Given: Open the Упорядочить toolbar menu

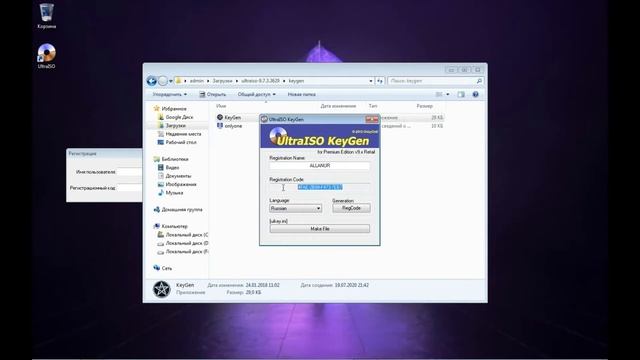Looking at the screenshot, I should click(x=169, y=94).
